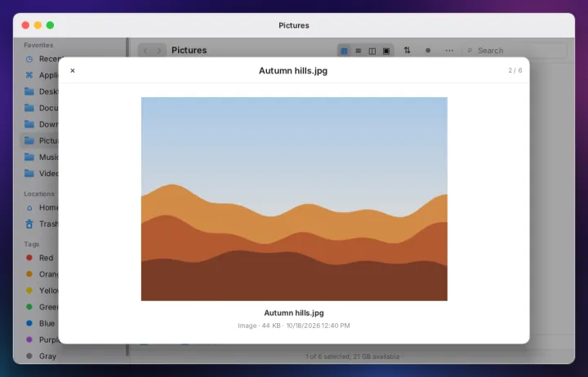
Task: Click the '2 / 6' counter
Action: [514, 70]
